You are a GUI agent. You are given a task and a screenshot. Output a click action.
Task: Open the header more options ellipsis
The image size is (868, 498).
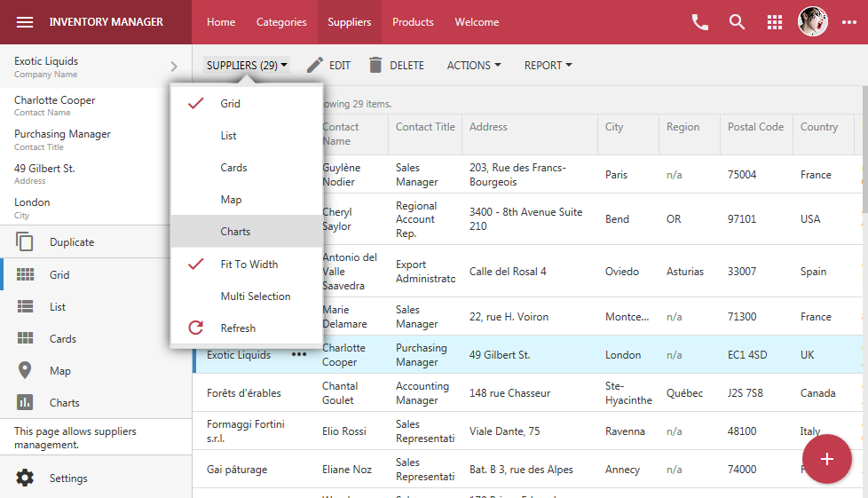click(x=849, y=22)
